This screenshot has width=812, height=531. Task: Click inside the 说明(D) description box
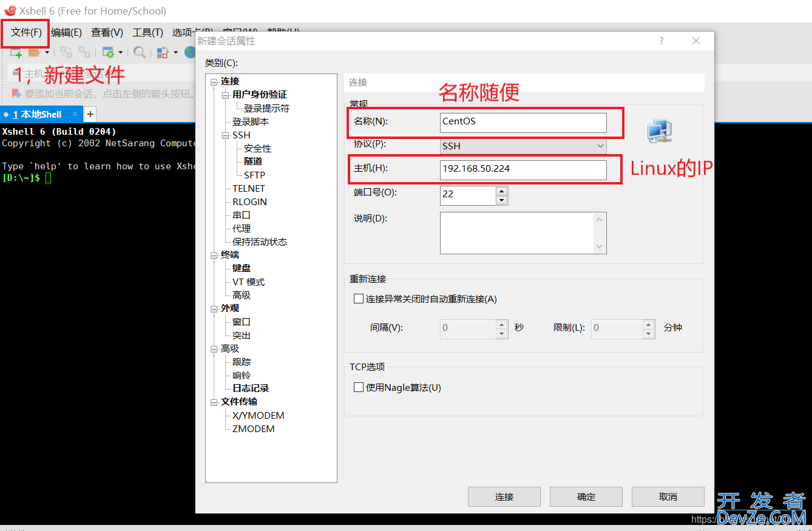click(516, 232)
